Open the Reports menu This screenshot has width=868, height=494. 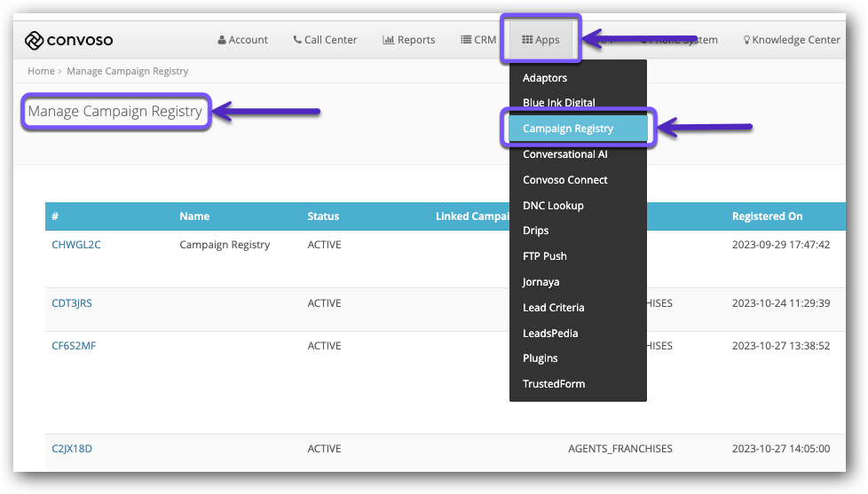[x=408, y=40]
